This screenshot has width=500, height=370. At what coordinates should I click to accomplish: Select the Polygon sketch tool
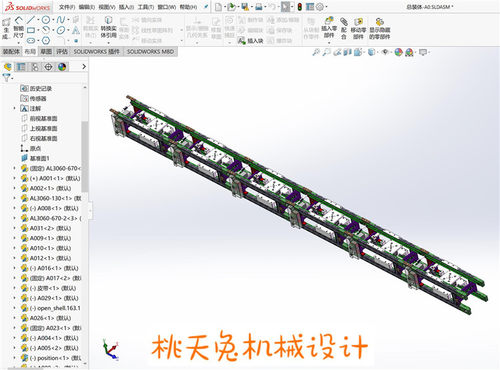click(x=46, y=41)
